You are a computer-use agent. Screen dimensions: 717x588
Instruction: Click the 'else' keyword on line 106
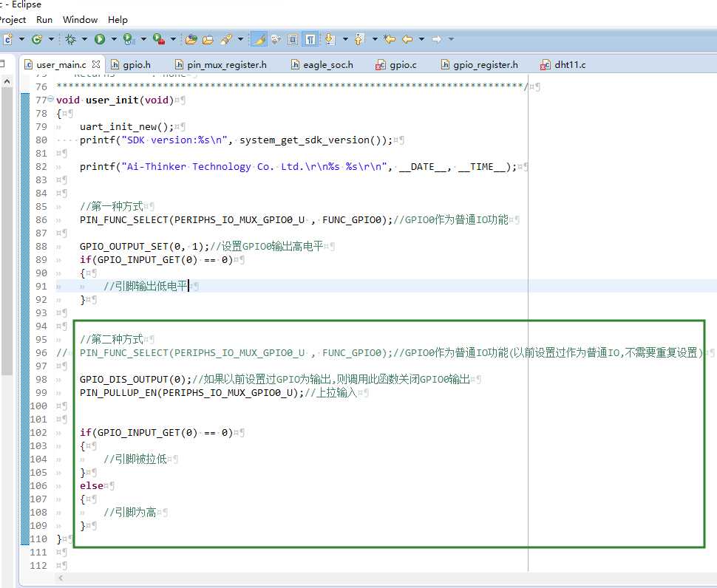tap(92, 486)
